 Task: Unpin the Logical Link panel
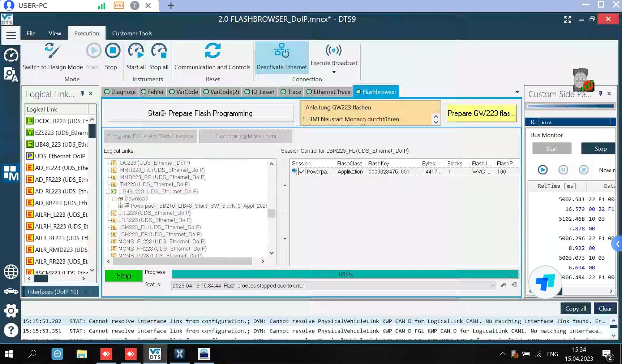82,94
